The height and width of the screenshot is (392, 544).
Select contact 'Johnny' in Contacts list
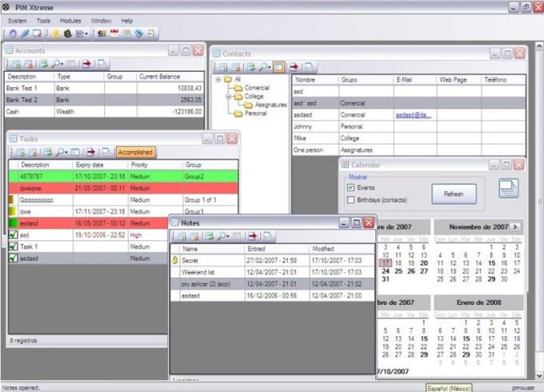pos(408,126)
